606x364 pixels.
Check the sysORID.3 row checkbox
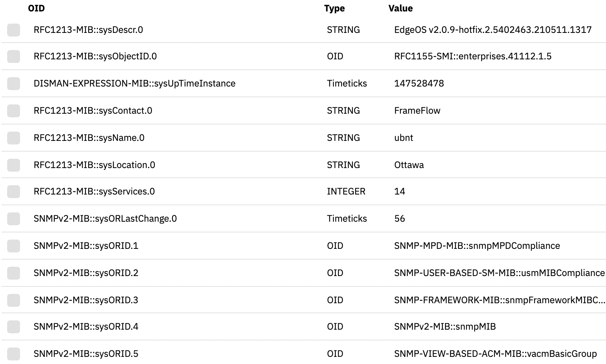point(14,300)
